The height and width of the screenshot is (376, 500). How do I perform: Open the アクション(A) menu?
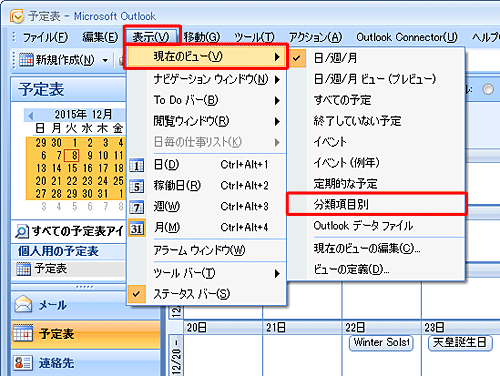coord(315,37)
